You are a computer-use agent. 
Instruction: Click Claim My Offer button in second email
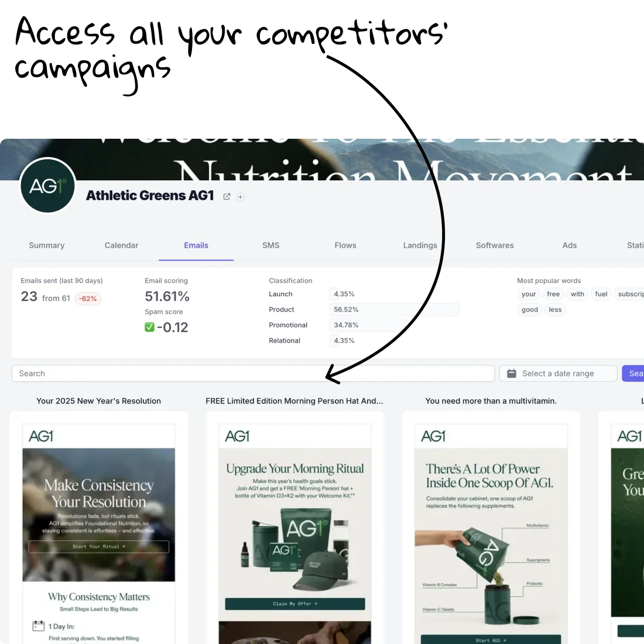point(295,604)
